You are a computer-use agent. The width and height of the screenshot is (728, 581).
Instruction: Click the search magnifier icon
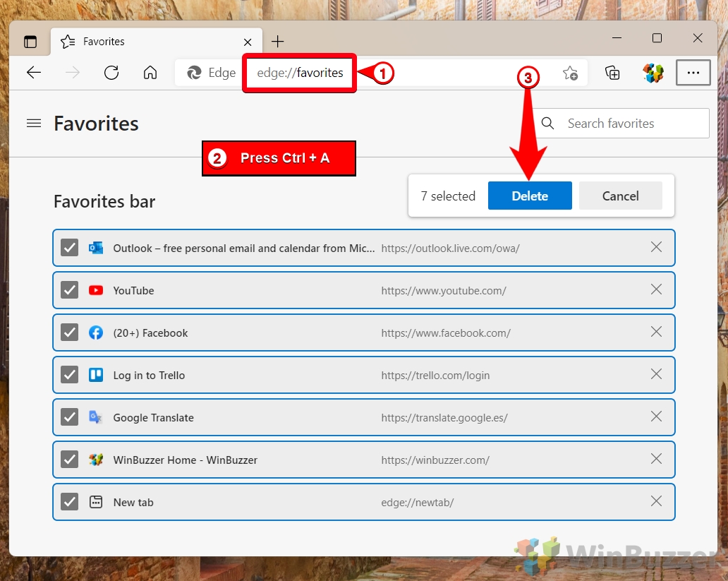548,123
